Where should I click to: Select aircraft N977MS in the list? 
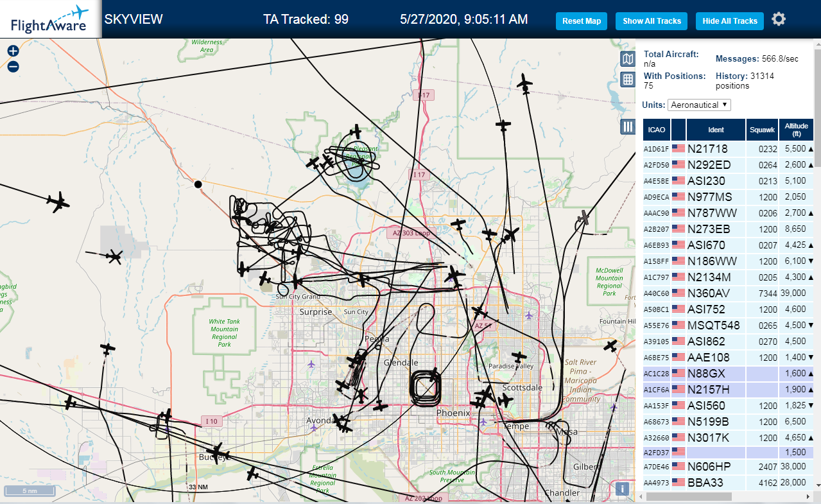coord(729,197)
